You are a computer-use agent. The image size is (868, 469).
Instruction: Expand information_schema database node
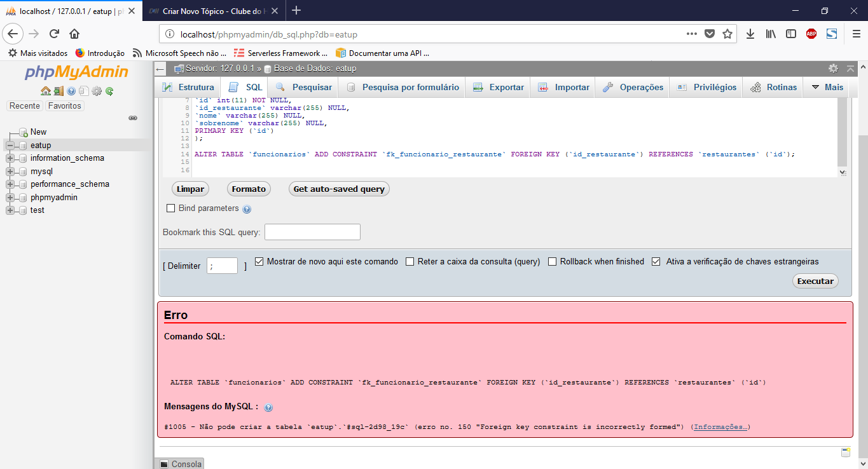[x=10, y=158]
